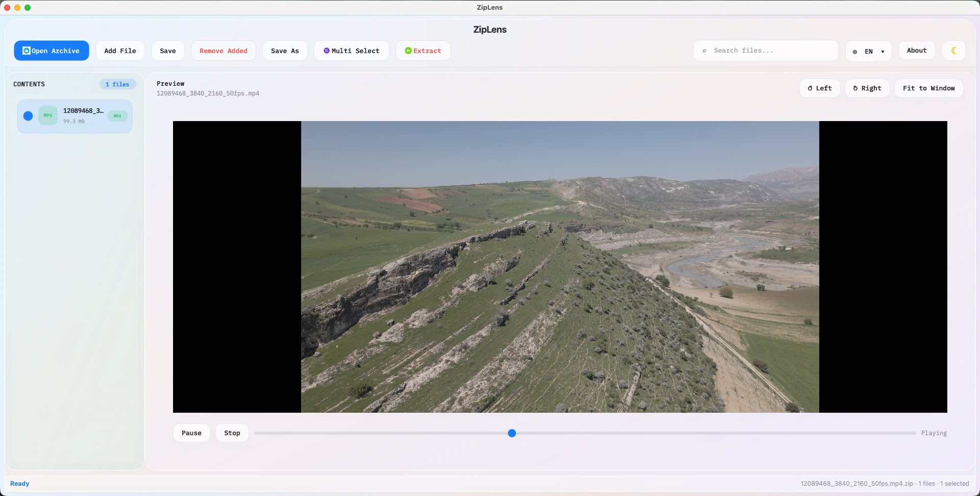Click the 1 files count badge
980x496 pixels.
tap(117, 84)
